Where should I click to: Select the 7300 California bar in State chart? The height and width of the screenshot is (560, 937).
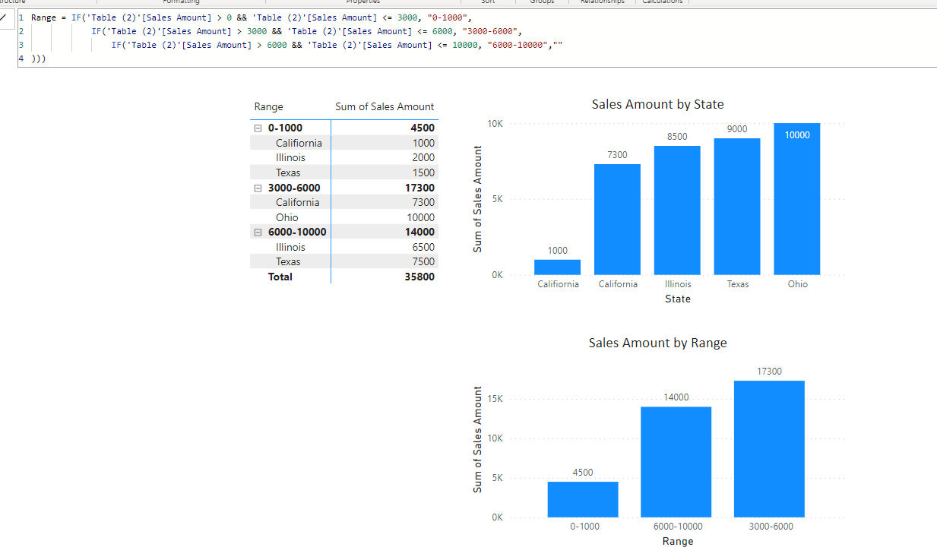pos(617,220)
